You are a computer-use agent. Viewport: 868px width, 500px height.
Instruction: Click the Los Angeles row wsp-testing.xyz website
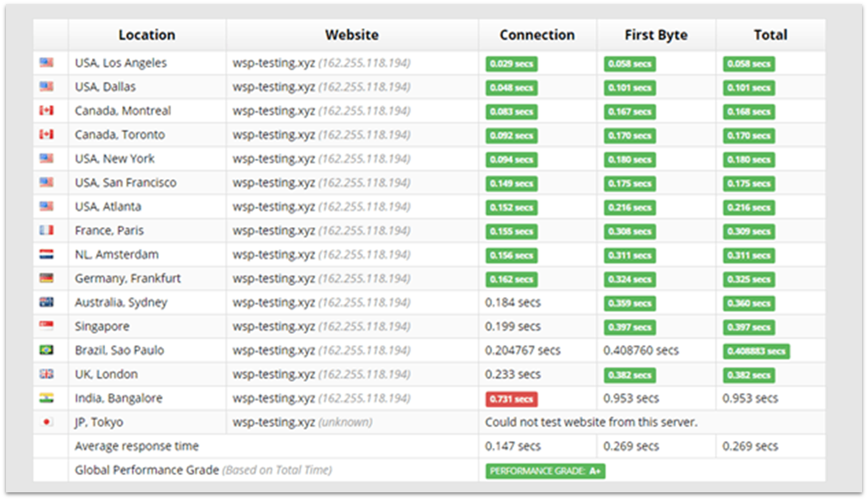[321, 63]
